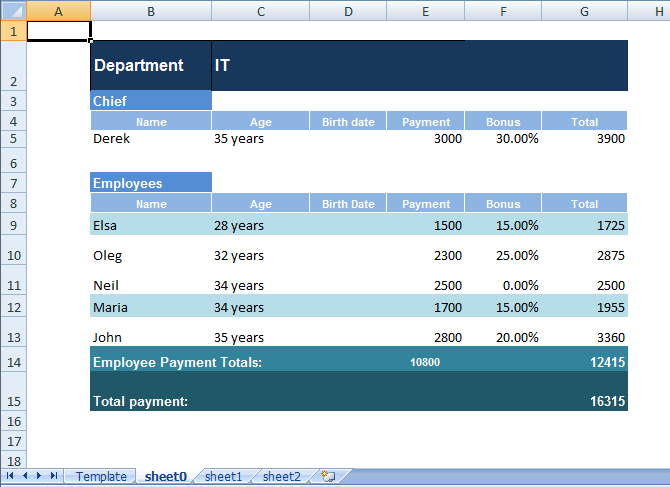The height and width of the screenshot is (487, 670).
Task: Switch to the sheet1 tab
Action: coord(223,476)
